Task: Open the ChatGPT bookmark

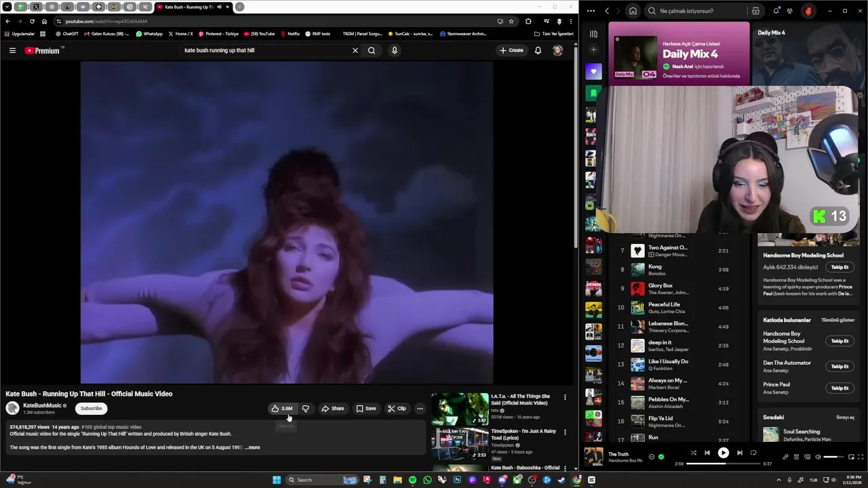Action: (x=67, y=34)
